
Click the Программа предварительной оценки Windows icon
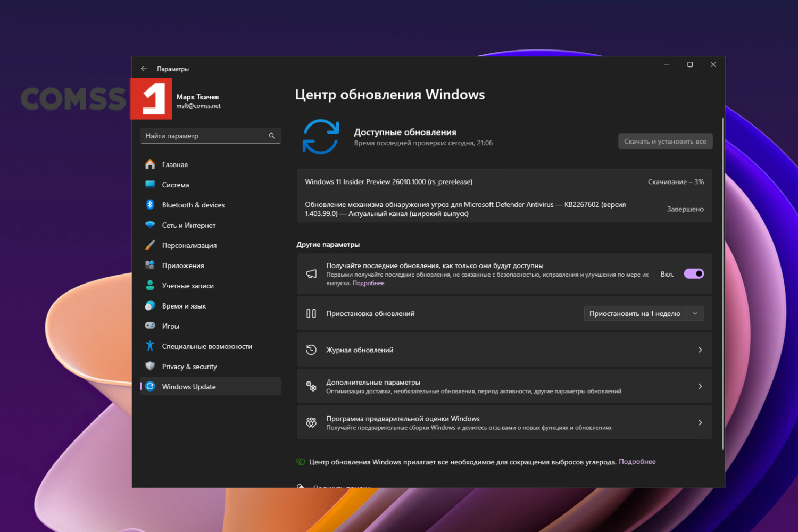pyautogui.click(x=311, y=422)
